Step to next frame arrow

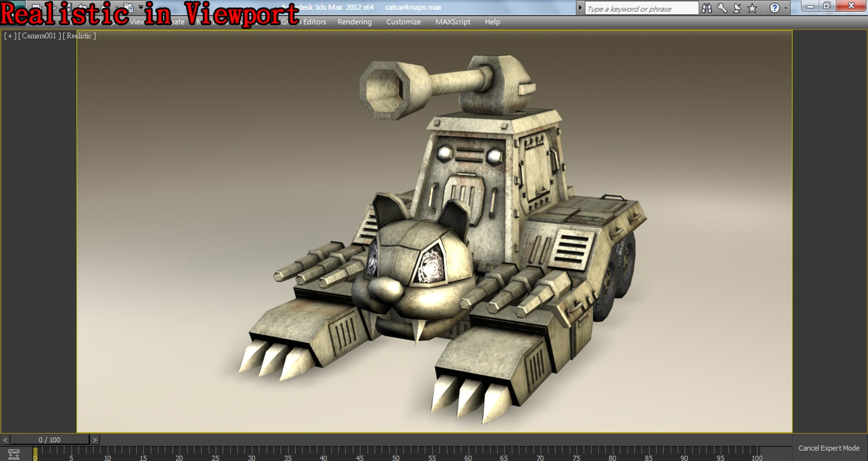pos(94,440)
